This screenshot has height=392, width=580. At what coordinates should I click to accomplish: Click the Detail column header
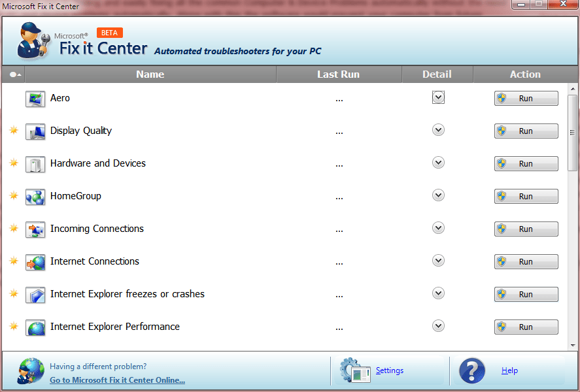(x=437, y=74)
